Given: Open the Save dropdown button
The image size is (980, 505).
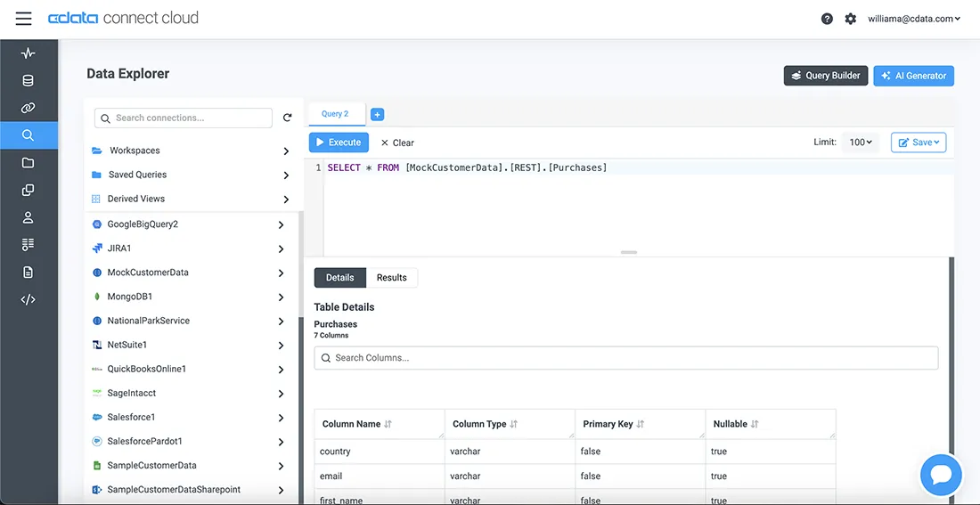Looking at the screenshot, I should click(x=919, y=143).
